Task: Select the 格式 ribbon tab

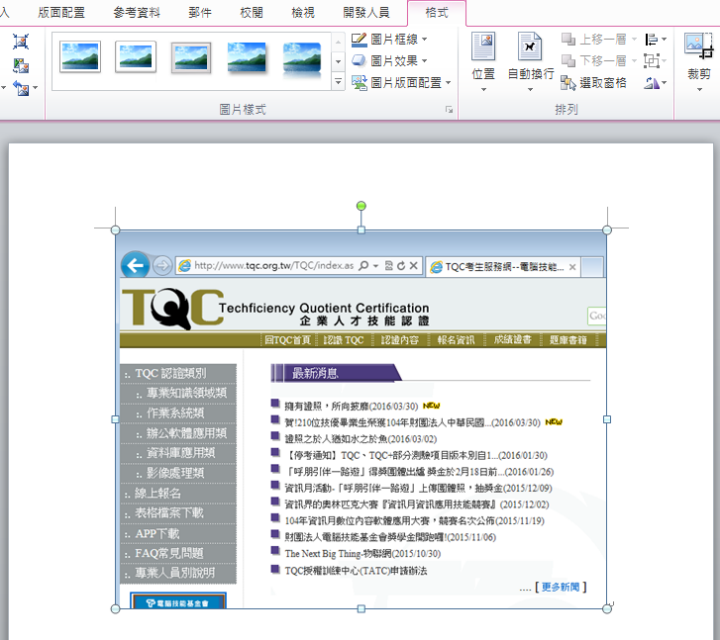Action: point(436,12)
